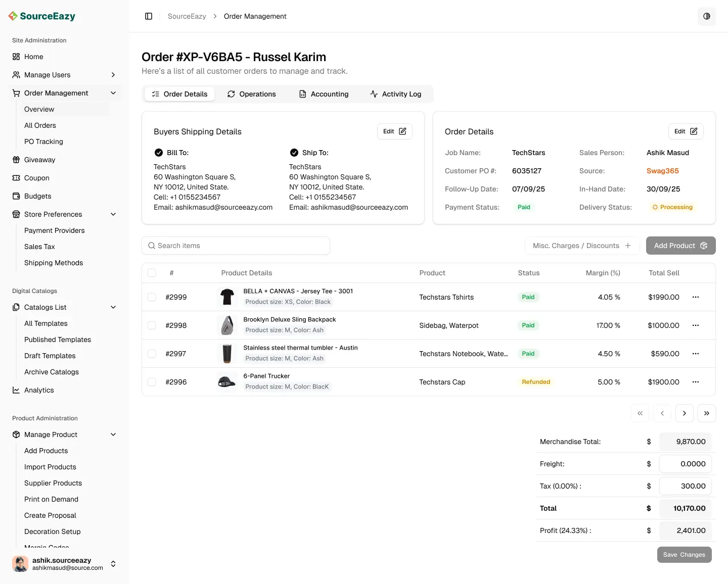
Task: Open row actions menu for order #2996
Action: (x=696, y=382)
